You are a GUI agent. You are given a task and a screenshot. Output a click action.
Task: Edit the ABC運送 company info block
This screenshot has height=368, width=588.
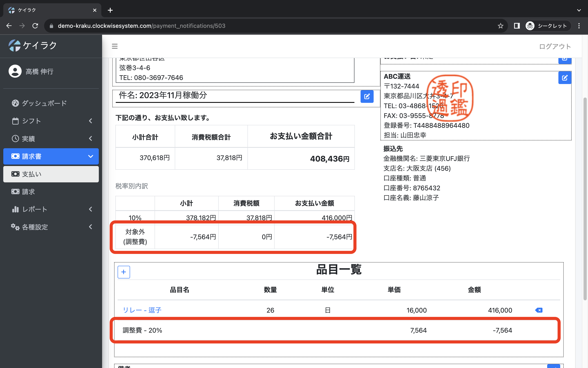coord(565,78)
